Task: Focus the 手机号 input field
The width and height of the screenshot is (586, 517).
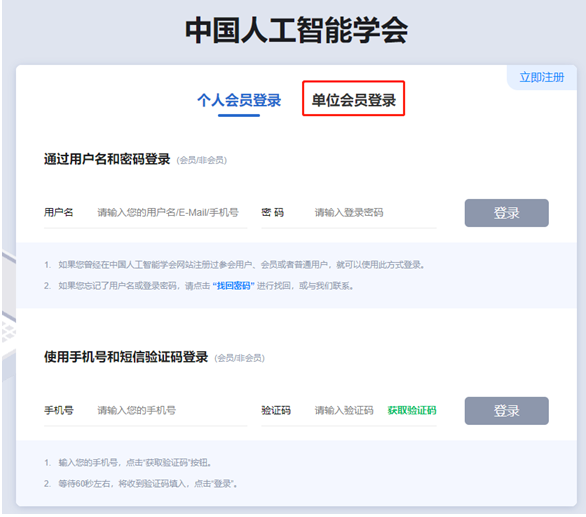Action: click(x=172, y=410)
